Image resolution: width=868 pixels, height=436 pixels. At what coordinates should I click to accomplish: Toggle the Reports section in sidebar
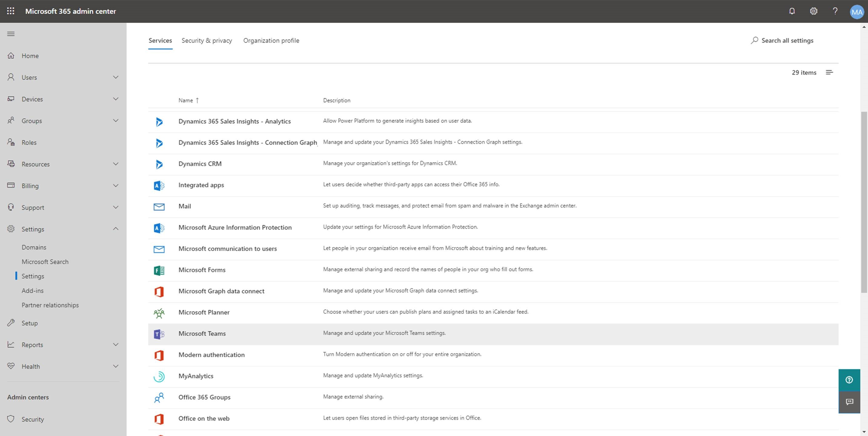63,344
